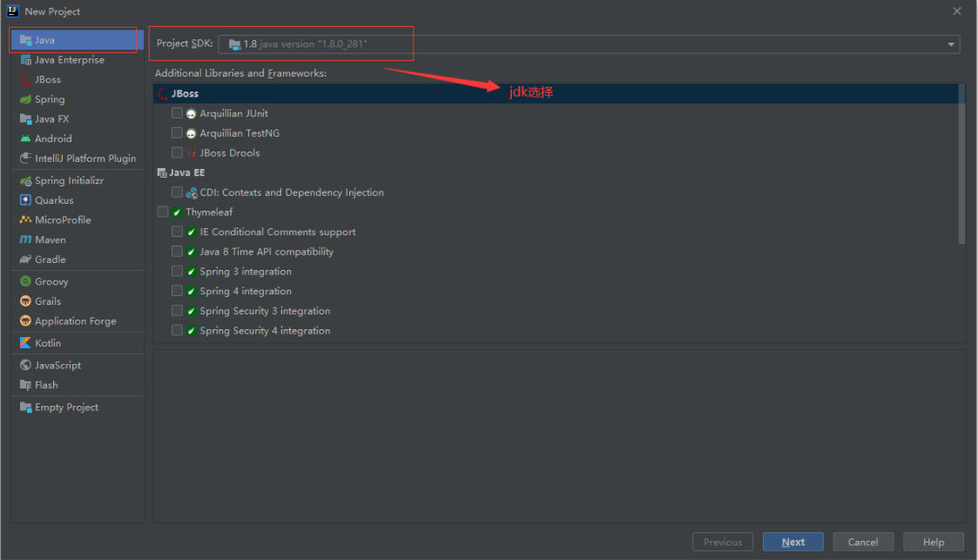Click the MicroProfile icon
Image resolution: width=978 pixels, height=560 pixels.
click(x=25, y=220)
